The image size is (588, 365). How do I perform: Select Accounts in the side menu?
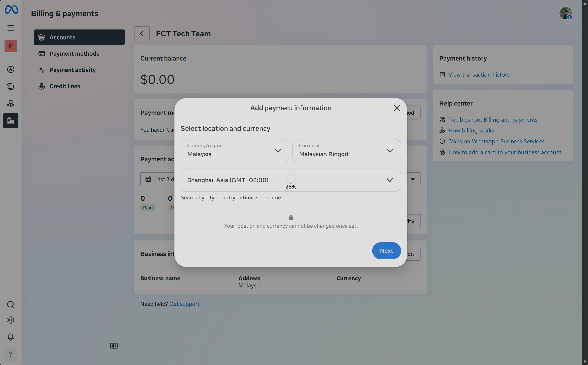click(79, 37)
